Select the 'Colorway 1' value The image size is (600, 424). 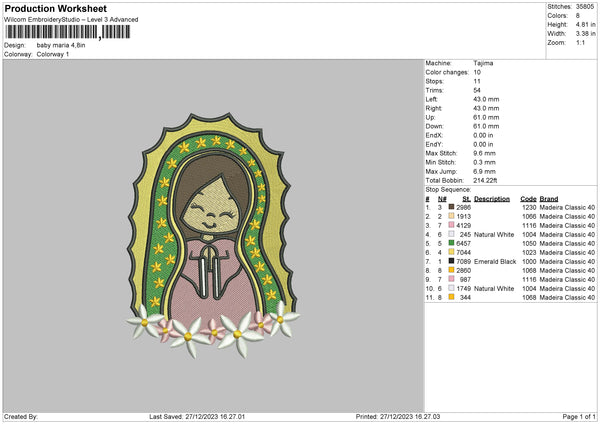53,54
